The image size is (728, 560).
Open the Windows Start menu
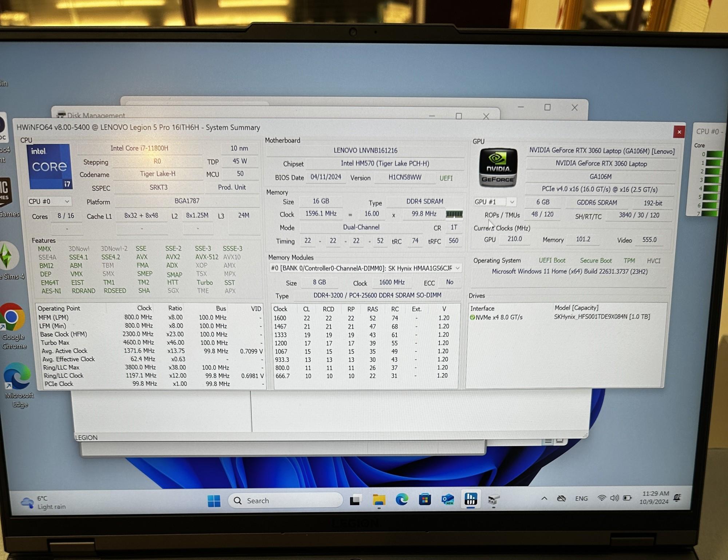point(214,501)
